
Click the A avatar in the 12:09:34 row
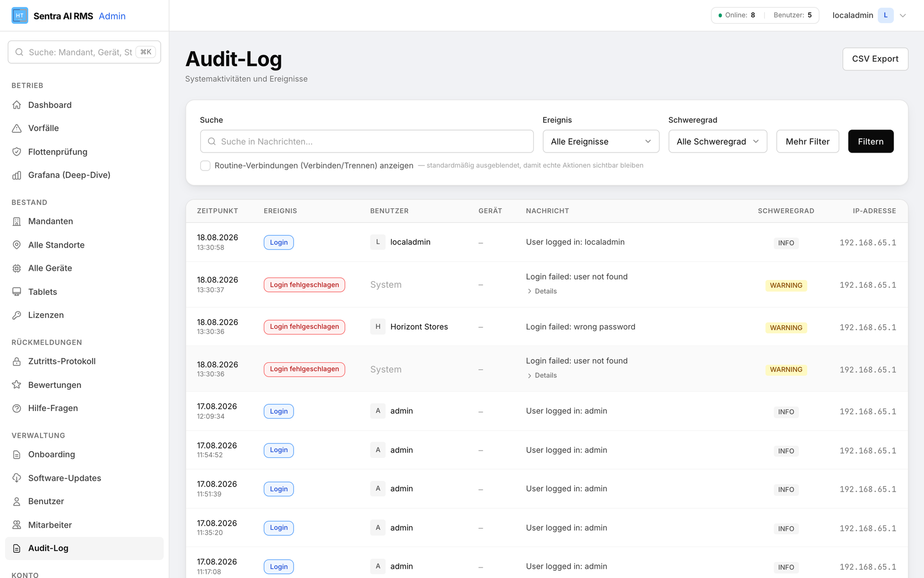378,411
